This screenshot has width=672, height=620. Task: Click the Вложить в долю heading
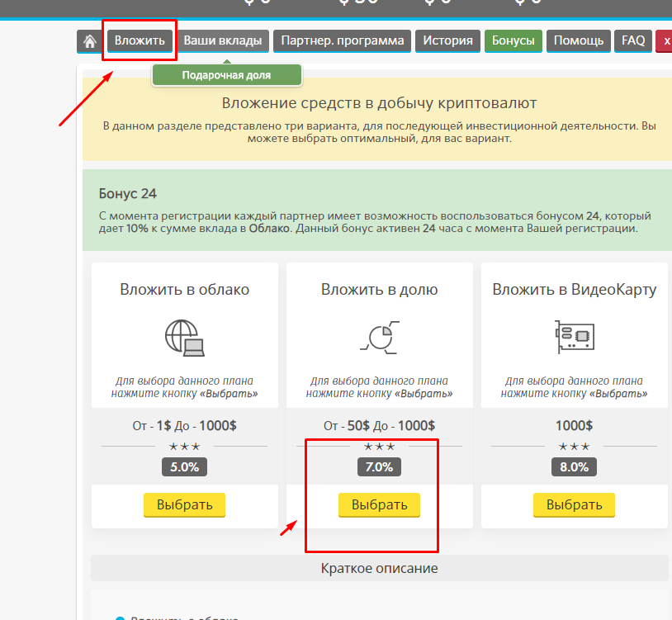pos(380,290)
